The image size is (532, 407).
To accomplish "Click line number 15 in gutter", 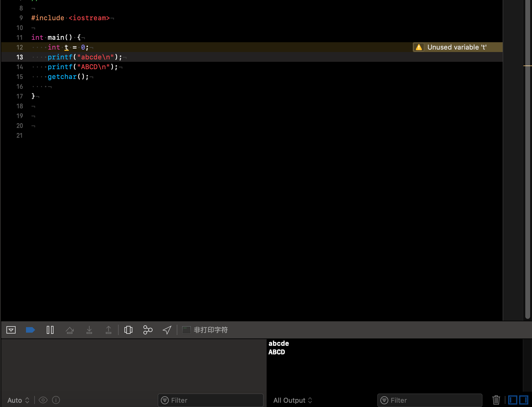I will 20,77.
